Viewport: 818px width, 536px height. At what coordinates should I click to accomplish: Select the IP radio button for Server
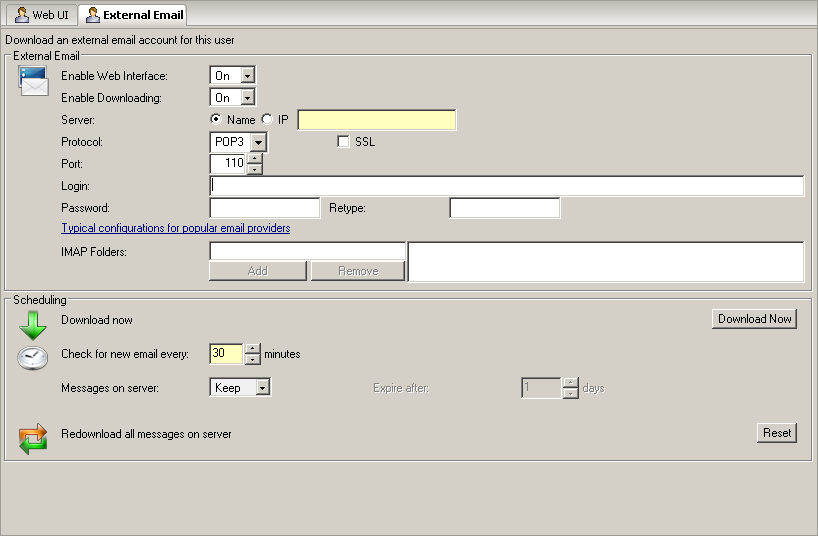point(267,120)
